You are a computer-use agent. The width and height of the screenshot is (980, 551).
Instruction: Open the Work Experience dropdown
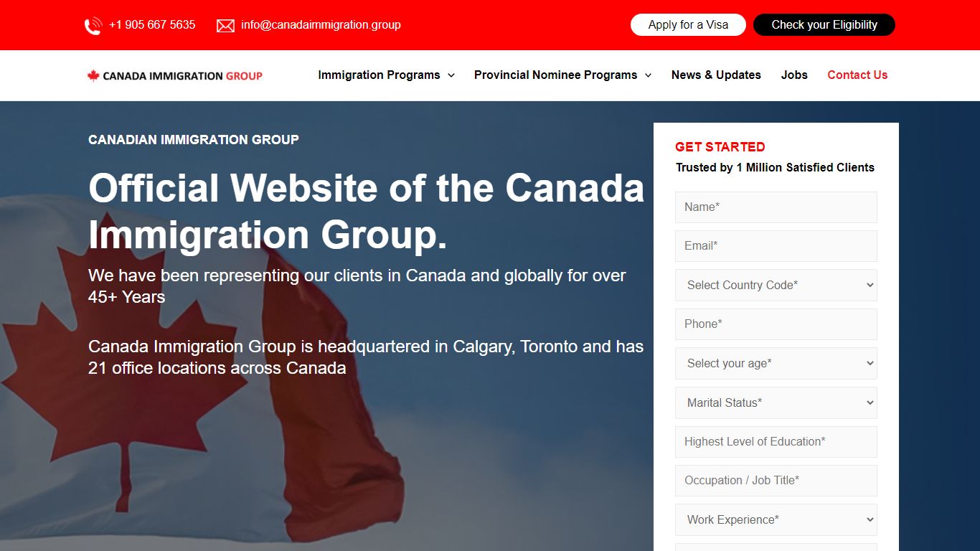click(776, 520)
